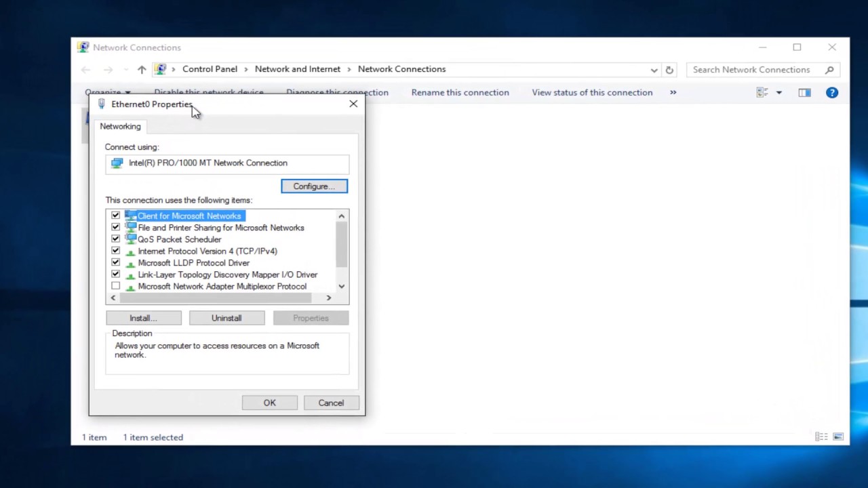Click the Ethernet0 Properties title icon
The width and height of the screenshot is (868, 488).
click(x=102, y=104)
